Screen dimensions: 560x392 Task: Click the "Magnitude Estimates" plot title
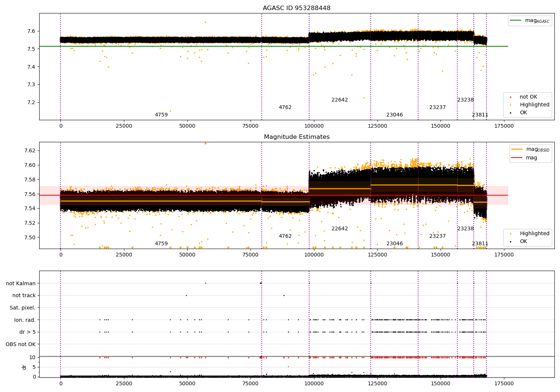click(296, 137)
